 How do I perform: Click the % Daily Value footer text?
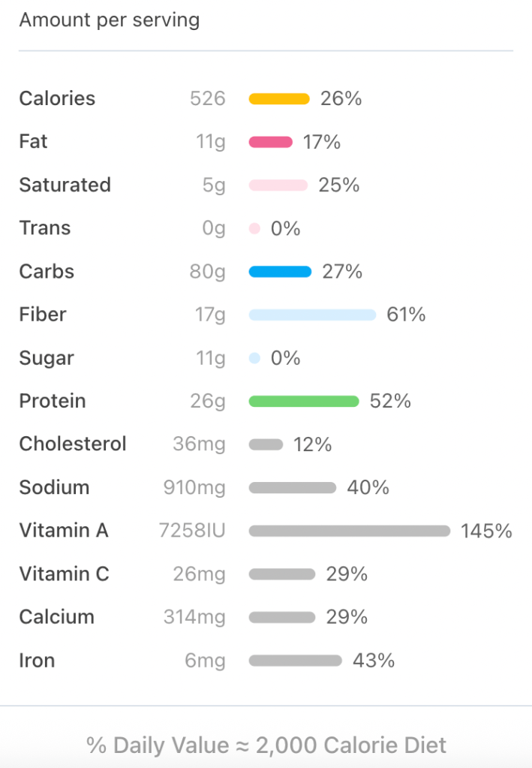click(x=266, y=745)
